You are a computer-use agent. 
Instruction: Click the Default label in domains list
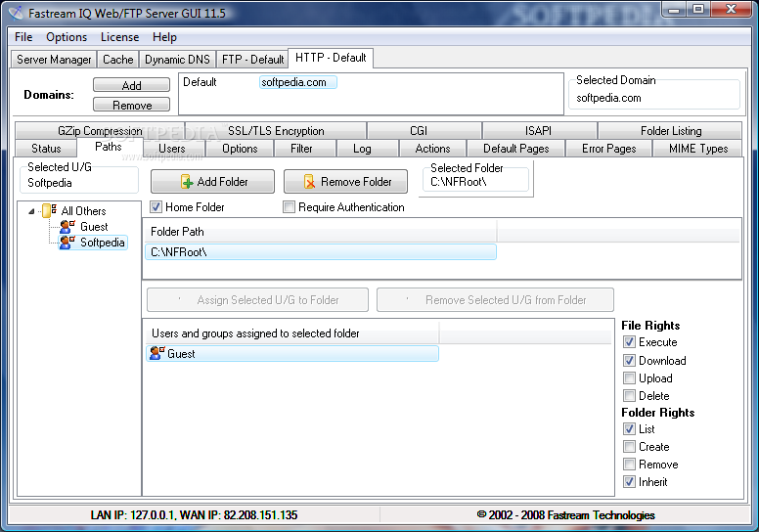[200, 82]
